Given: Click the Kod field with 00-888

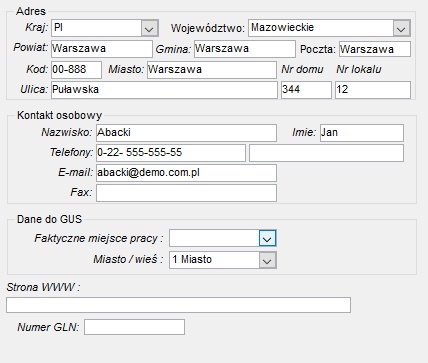Looking at the screenshot, I should point(76,70).
